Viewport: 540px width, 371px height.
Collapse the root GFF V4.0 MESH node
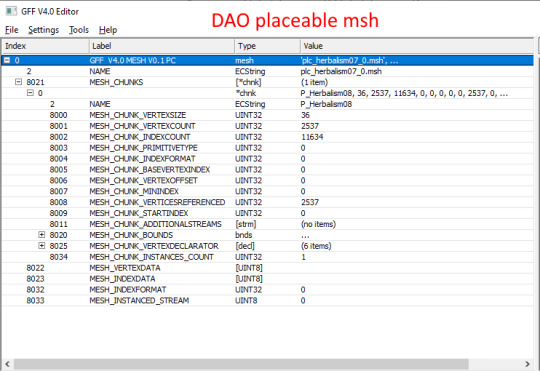pos(7,60)
